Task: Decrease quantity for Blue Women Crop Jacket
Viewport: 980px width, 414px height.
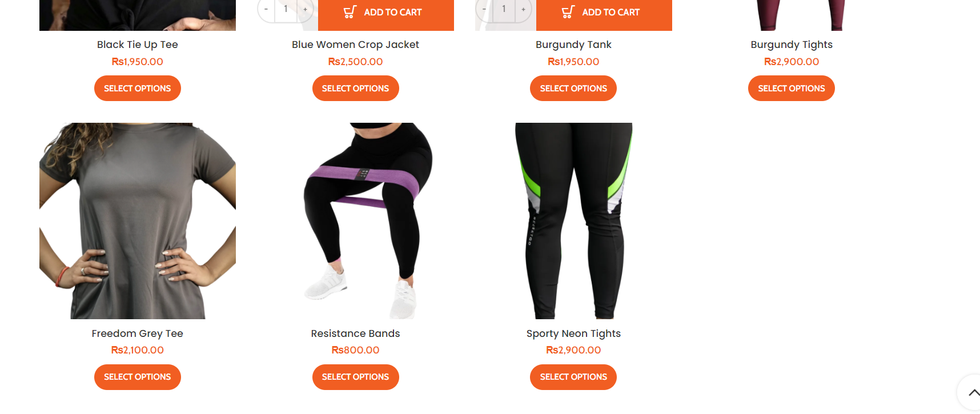Action: [266, 9]
